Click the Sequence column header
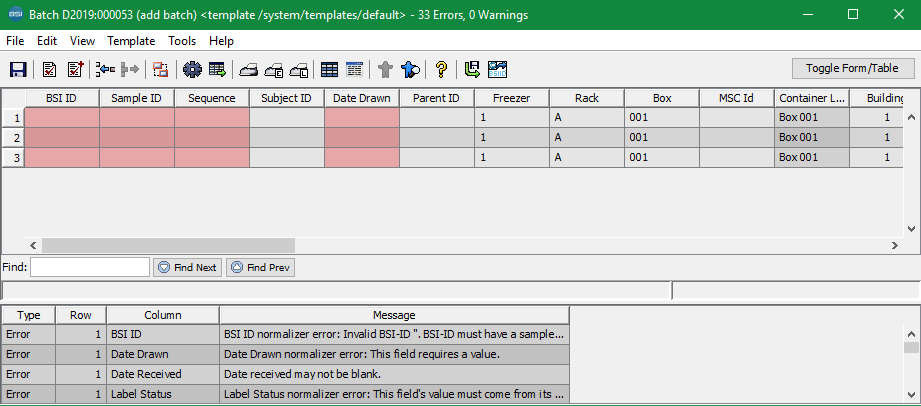Screen dimensions: 921x406 tap(211, 98)
